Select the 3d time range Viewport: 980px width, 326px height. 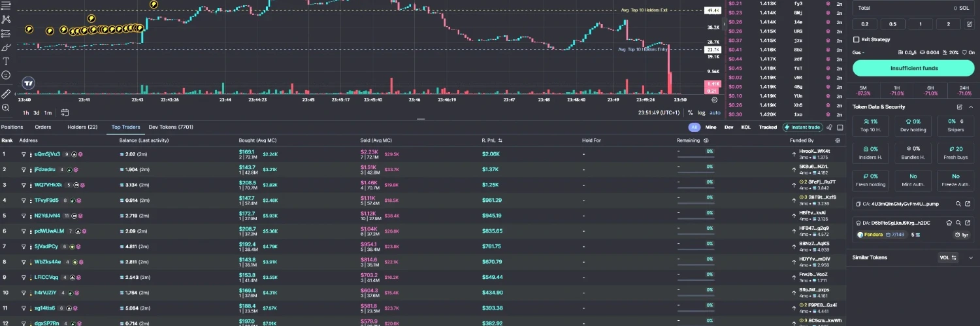point(37,112)
